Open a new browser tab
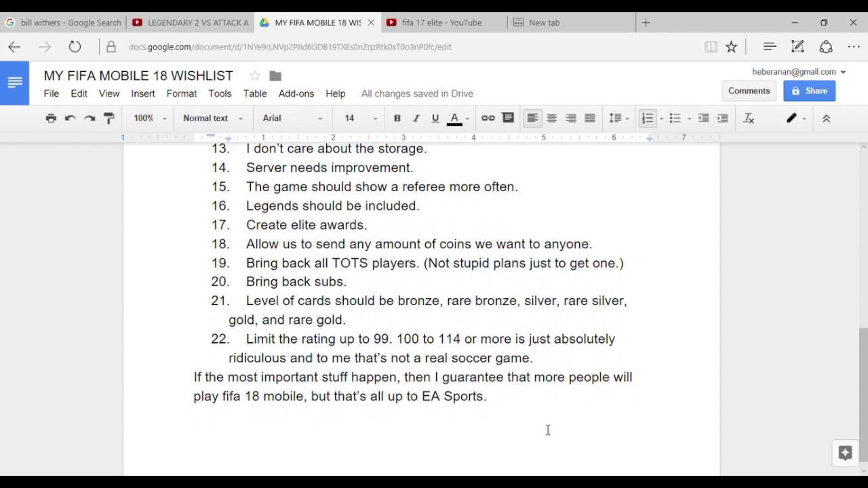The width and height of the screenshot is (868, 488). (646, 22)
